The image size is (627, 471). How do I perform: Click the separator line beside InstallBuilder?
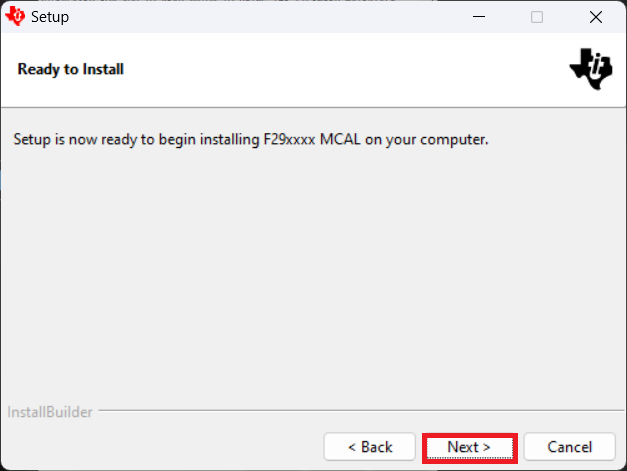point(350,412)
